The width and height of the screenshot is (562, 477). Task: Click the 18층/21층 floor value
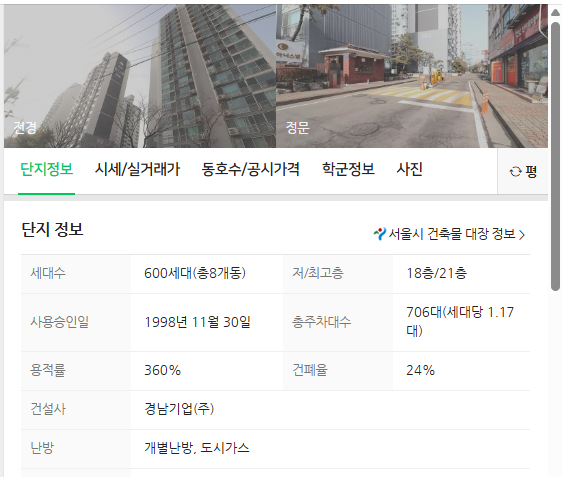click(437, 273)
